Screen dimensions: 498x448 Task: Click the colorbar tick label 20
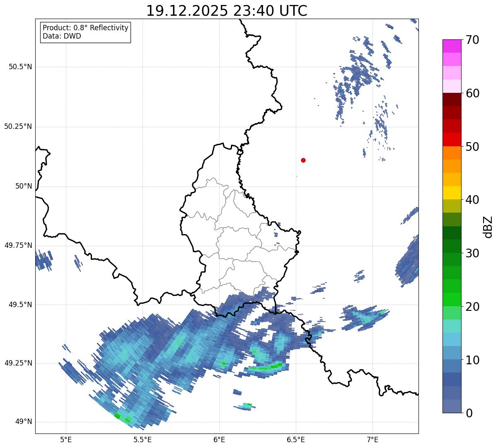pos(472,307)
